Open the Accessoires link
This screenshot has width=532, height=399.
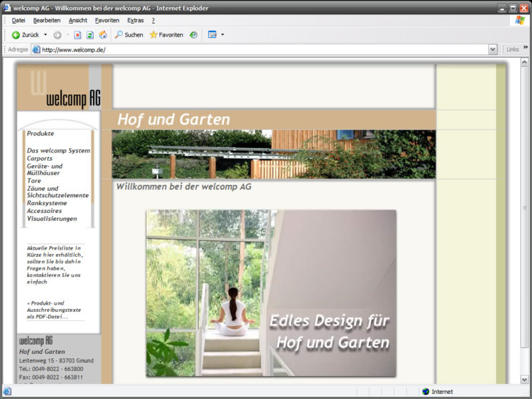pos(44,211)
